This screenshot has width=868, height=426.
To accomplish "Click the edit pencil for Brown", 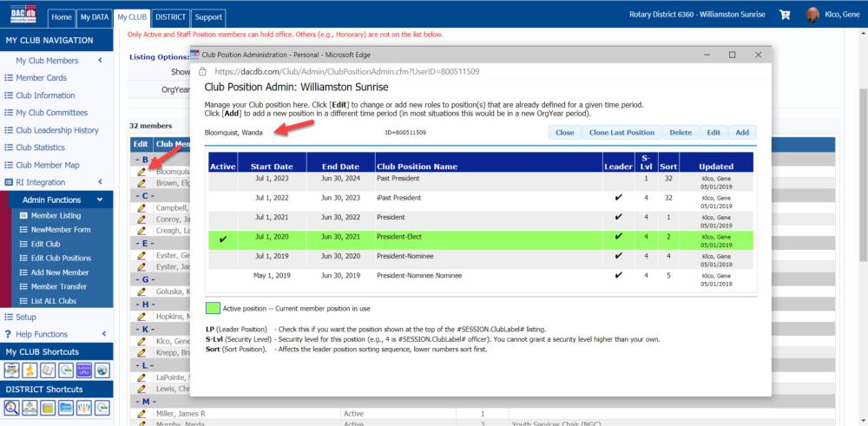I will pos(141,183).
